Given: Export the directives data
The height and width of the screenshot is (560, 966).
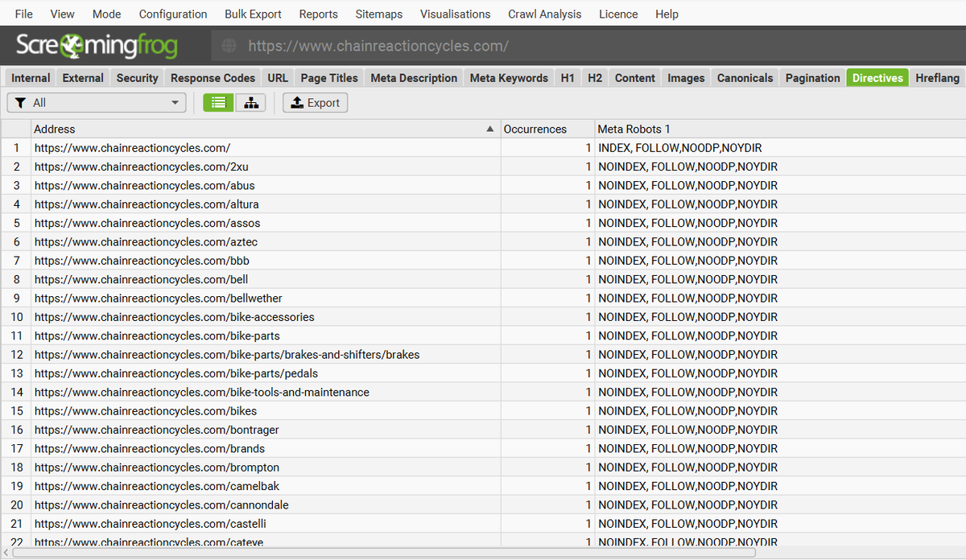Looking at the screenshot, I should pos(316,103).
